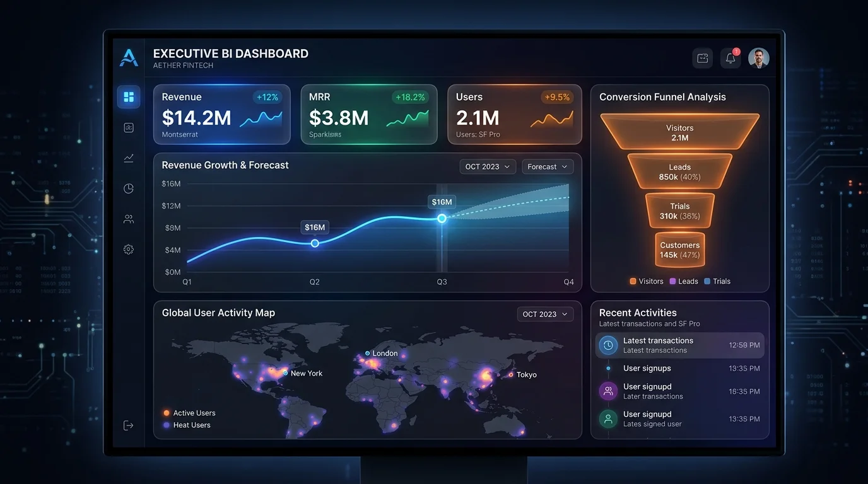Open the settings gear in sidebar

tap(129, 250)
